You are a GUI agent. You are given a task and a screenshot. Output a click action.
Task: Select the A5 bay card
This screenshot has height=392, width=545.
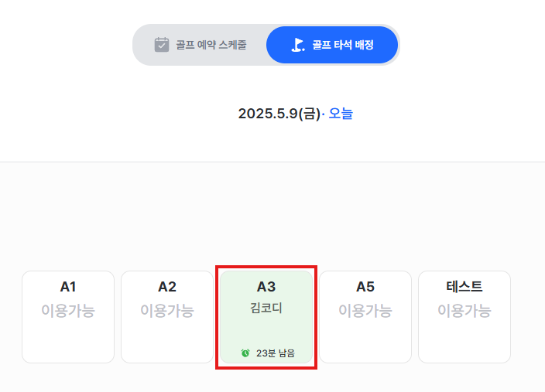tap(365, 317)
